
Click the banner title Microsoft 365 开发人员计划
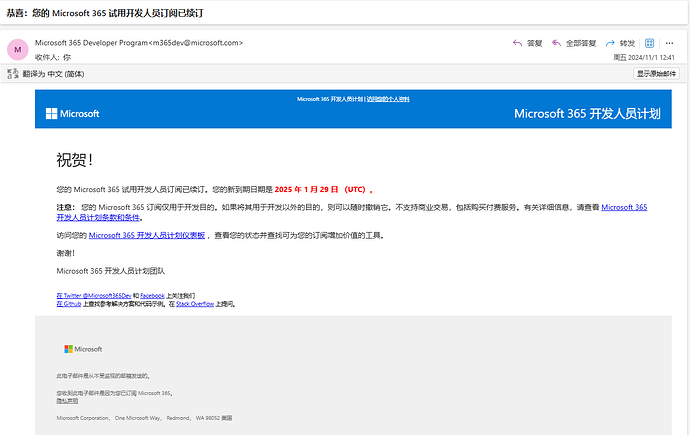587,113
